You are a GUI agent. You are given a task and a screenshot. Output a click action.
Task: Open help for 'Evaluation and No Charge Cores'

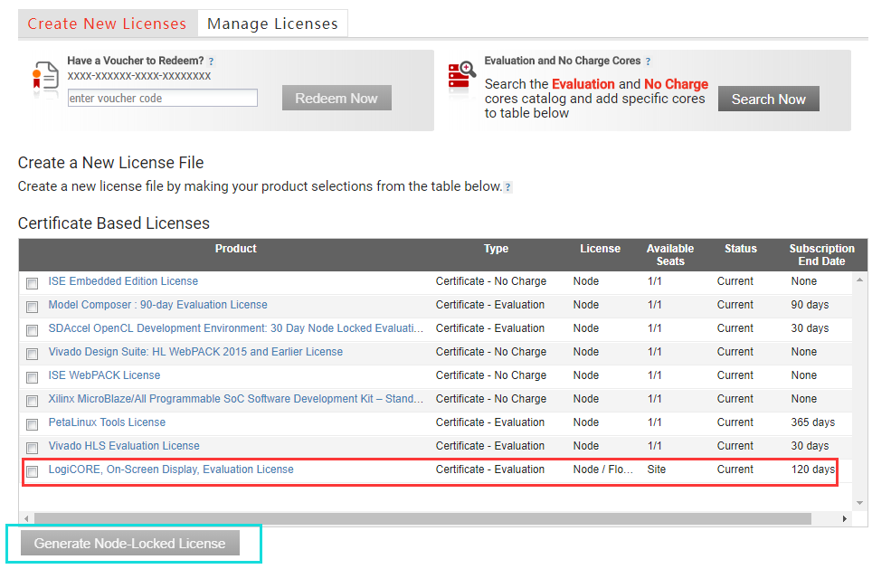[x=648, y=61]
